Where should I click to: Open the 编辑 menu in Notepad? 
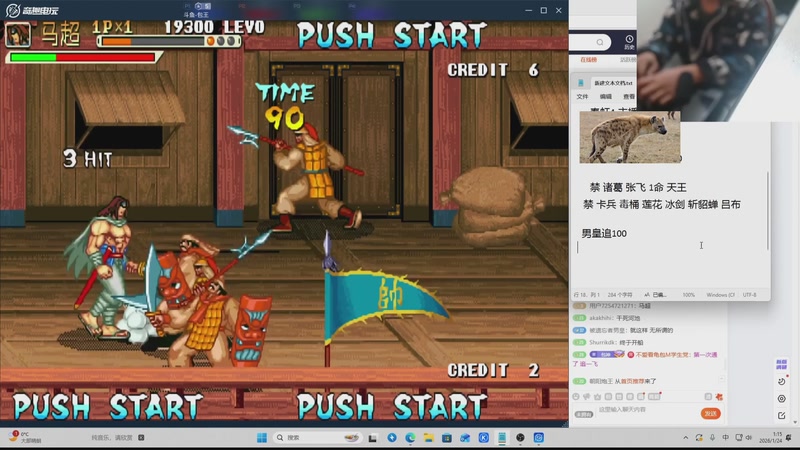[606, 96]
